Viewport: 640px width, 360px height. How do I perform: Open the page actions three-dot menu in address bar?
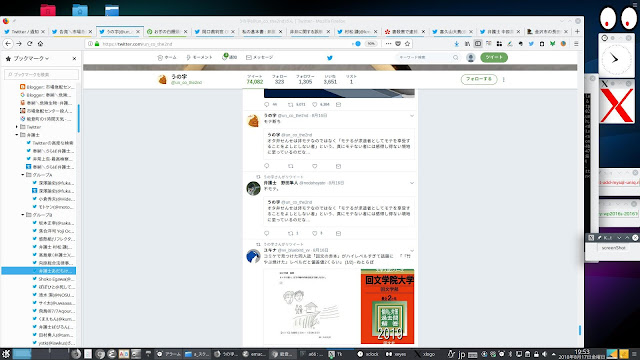pos(388,44)
